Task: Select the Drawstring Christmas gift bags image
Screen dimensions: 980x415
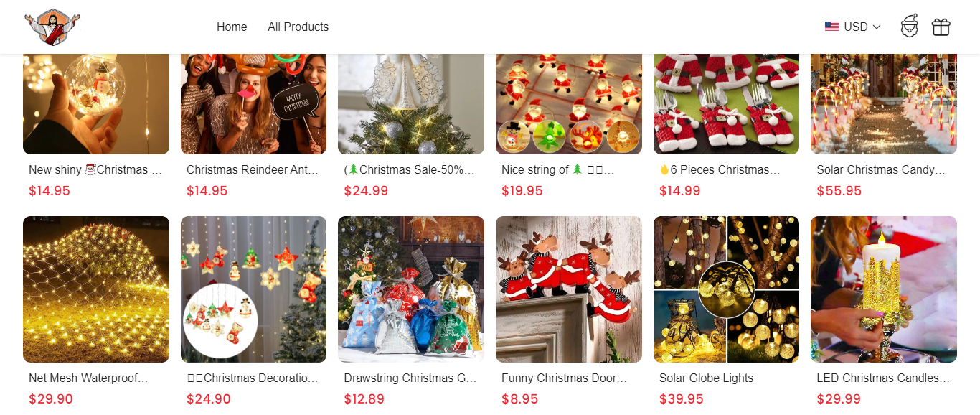Action: pyautogui.click(x=411, y=289)
